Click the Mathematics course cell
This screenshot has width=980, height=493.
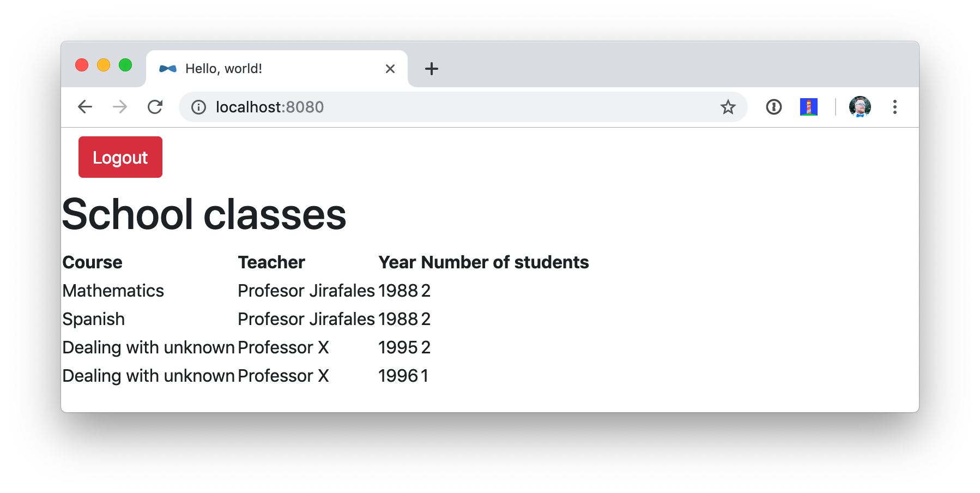[113, 291]
